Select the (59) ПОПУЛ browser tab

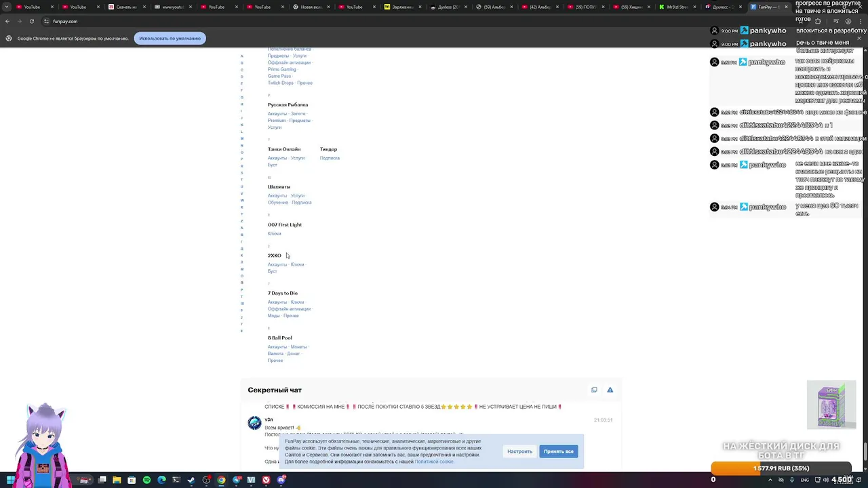(586, 7)
